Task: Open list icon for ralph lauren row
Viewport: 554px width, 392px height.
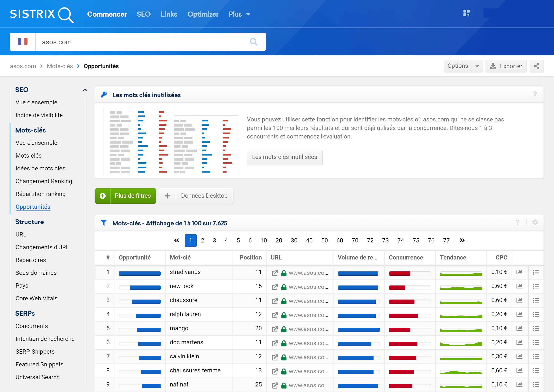Action: 536,314
